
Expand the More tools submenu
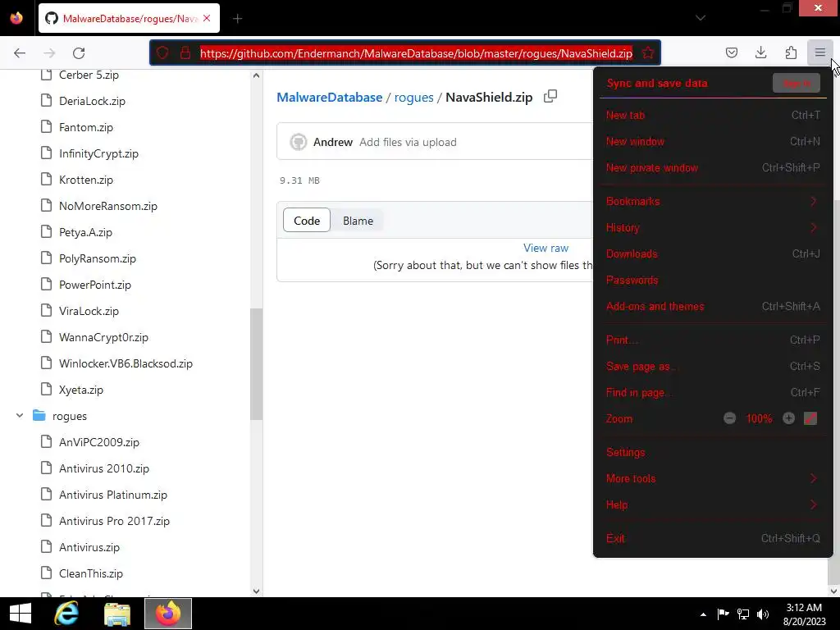click(x=713, y=478)
